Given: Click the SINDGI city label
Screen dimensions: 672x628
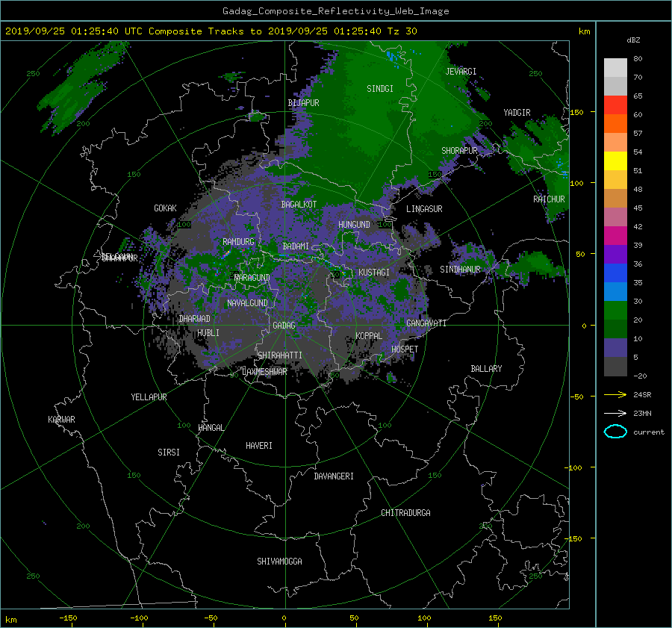Looking at the screenshot, I should point(380,89).
